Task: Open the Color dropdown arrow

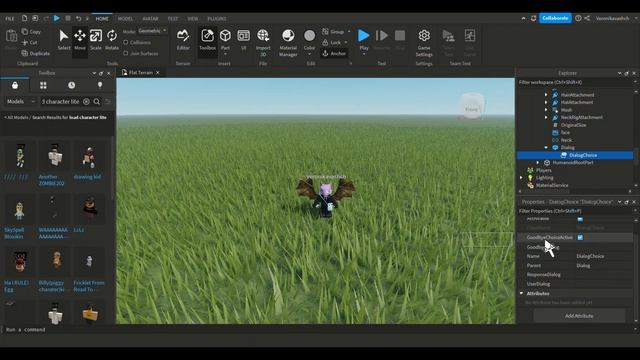Action: [309, 54]
